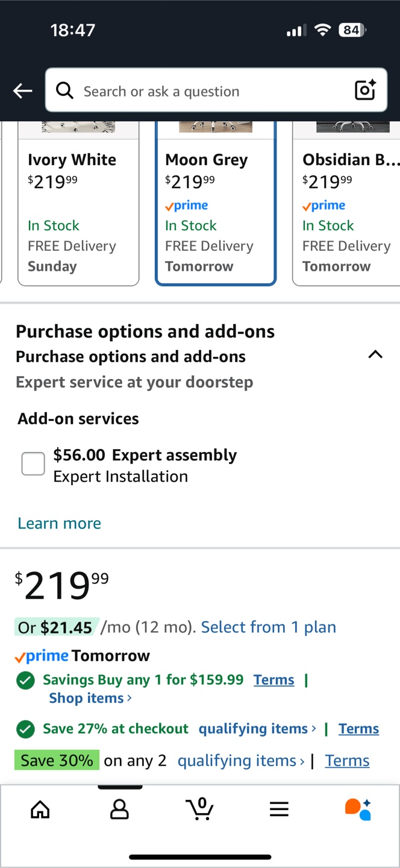400x868 pixels.
Task: Select the Moon Grey color swatch card
Action: pos(216,203)
